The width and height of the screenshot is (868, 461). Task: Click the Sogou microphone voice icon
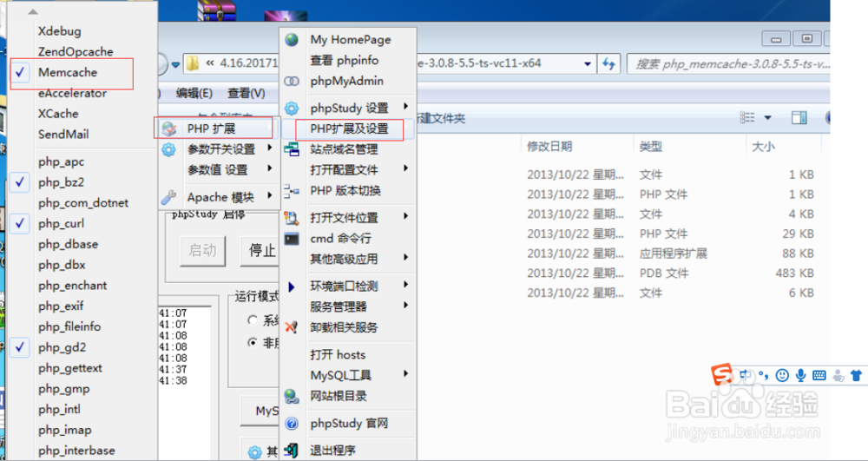(800, 375)
